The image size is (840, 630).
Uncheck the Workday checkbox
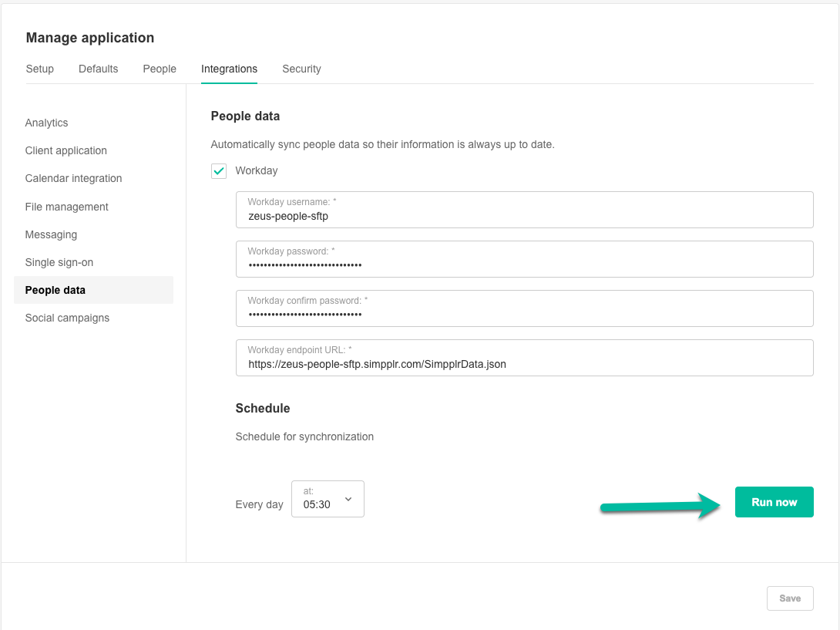pyautogui.click(x=219, y=171)
